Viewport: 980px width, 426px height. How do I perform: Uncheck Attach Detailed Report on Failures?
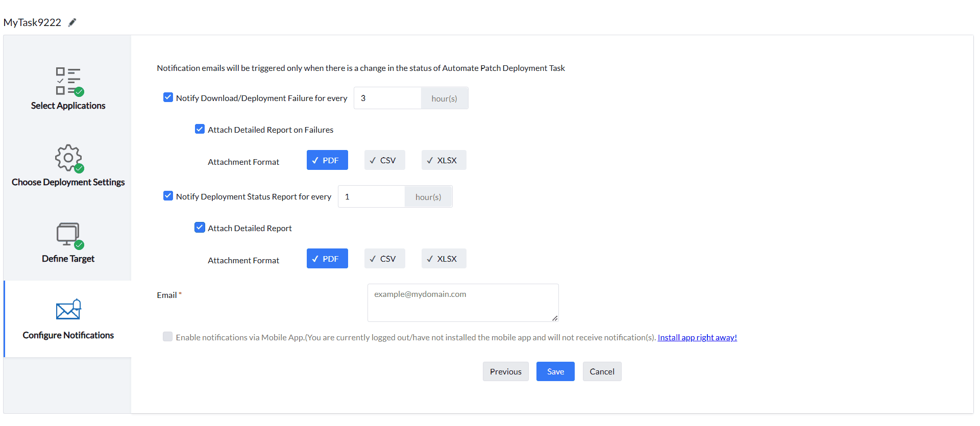coord(200,129)
